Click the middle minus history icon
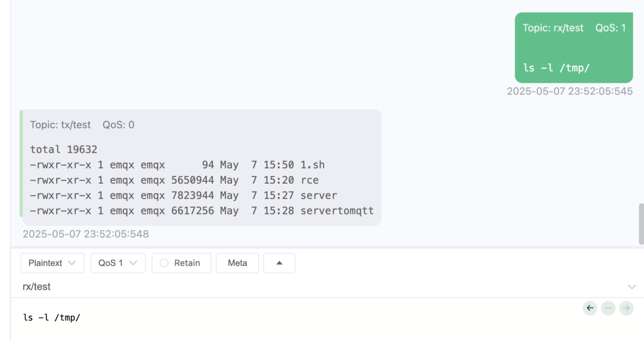 (608, 308)
